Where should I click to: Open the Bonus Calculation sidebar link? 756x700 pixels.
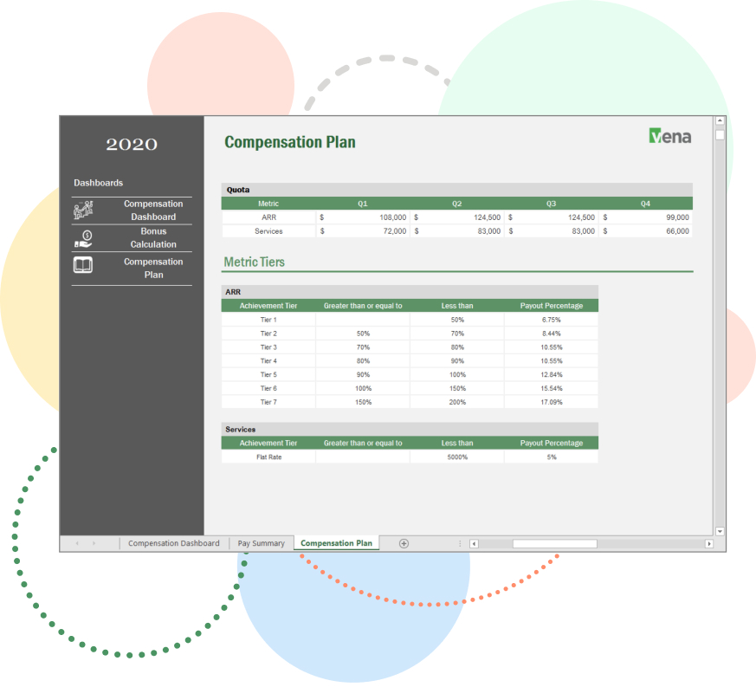(153, 237)
